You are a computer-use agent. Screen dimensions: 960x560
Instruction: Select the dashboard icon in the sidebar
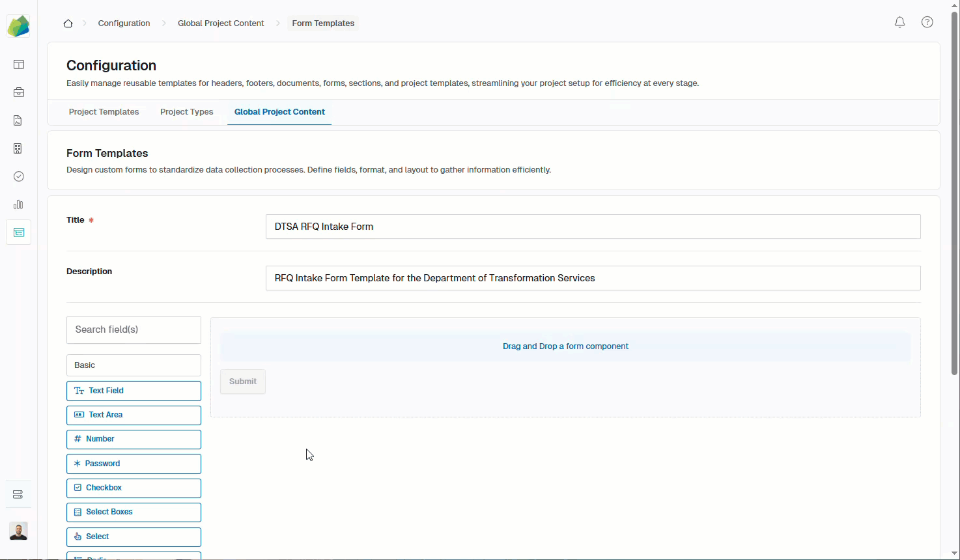click(x=18, y=64)
